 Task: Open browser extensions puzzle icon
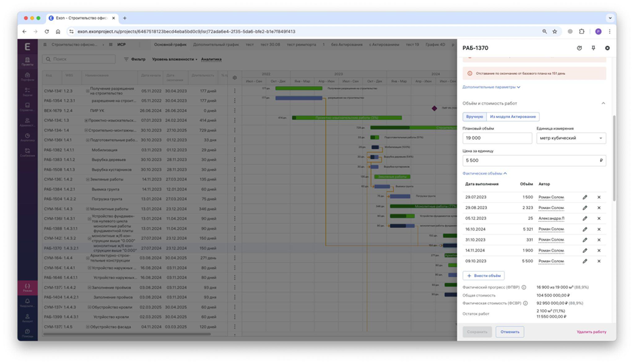coord(581,32)
